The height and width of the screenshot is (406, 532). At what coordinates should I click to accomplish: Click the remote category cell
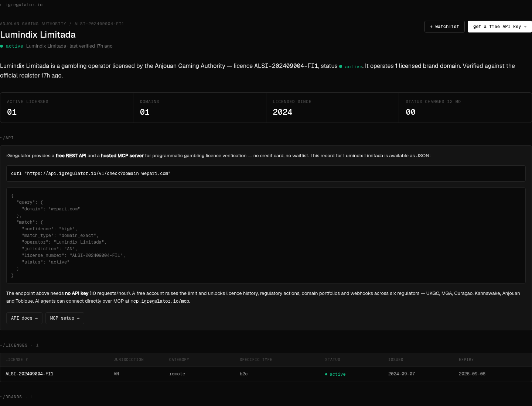177,374
